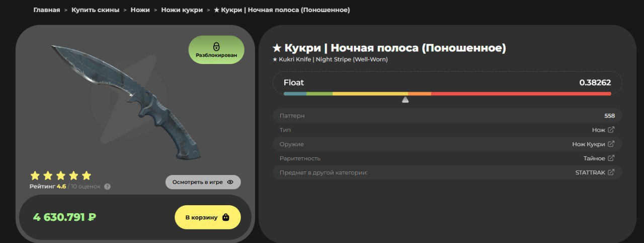Open the Купить скины breadcrumb link
Screen dimensions: 644x243
tap(95, 10)
